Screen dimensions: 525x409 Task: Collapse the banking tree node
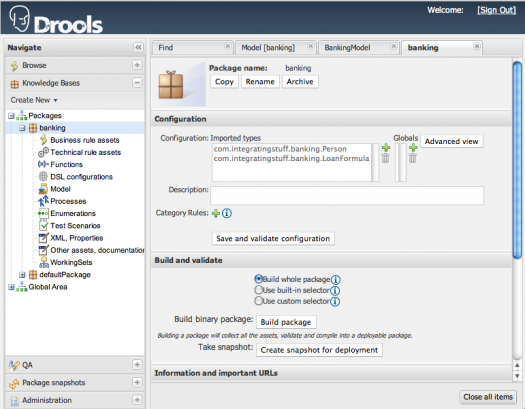click(22, 128)
